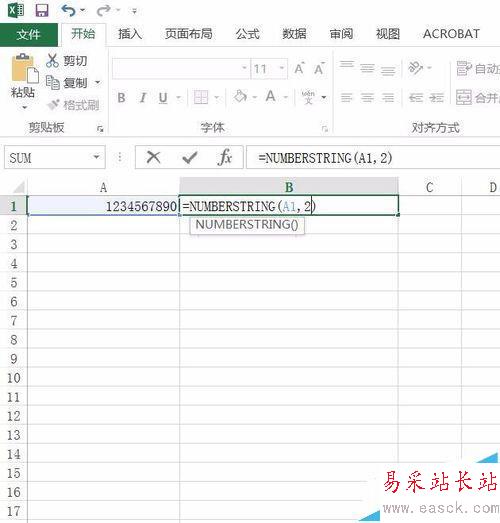Click the Borders icon
The image size is (500, 523).
(201, 98)
